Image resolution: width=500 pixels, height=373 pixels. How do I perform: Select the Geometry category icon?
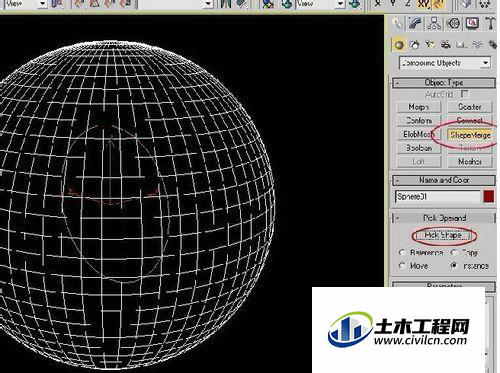[399, 45]
